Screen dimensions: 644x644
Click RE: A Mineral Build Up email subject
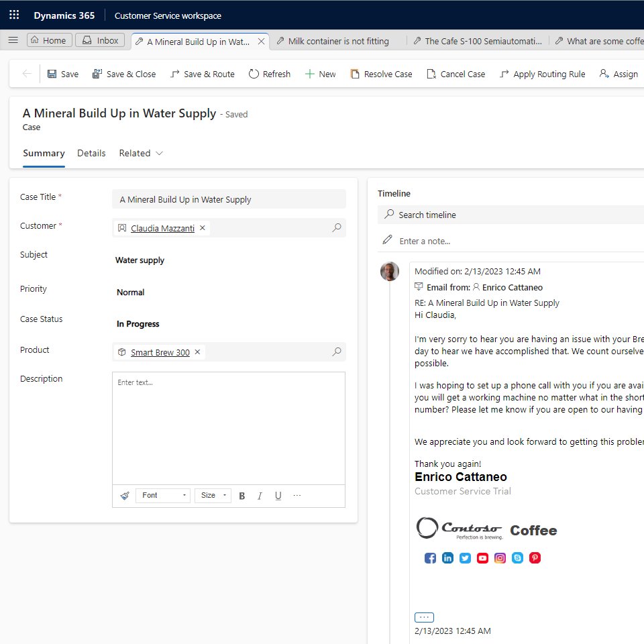(487, 303)
